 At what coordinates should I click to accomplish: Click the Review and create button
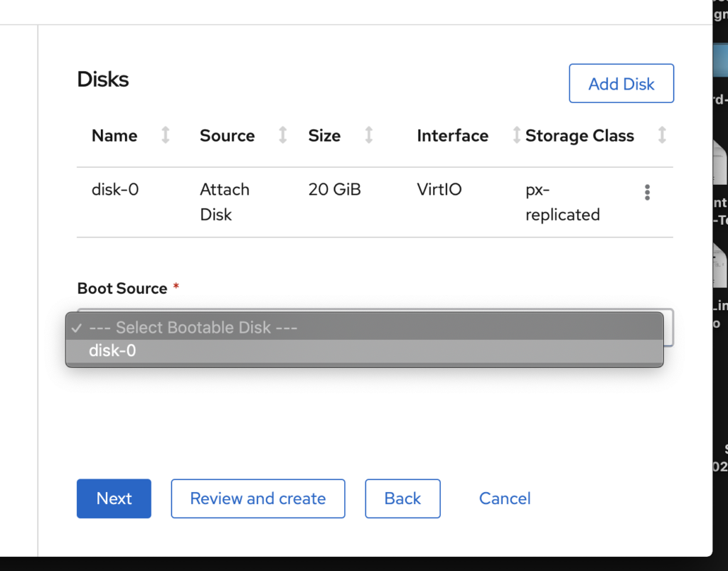tap(257, 498)
